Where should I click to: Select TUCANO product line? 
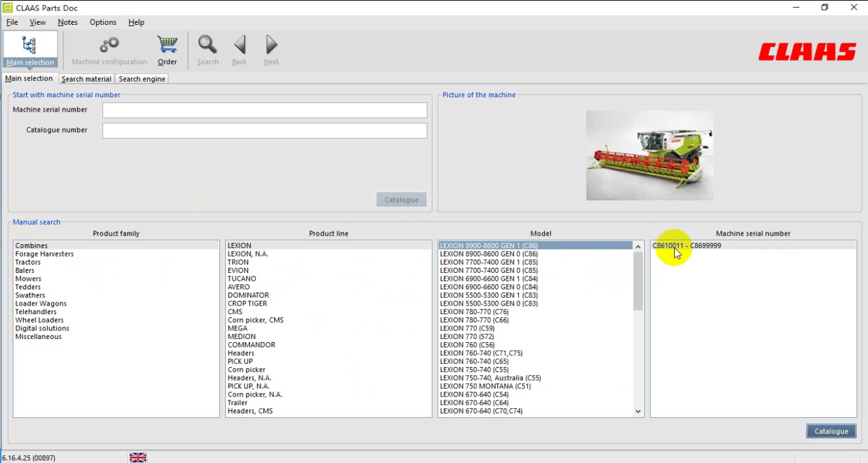coord(329,279)
